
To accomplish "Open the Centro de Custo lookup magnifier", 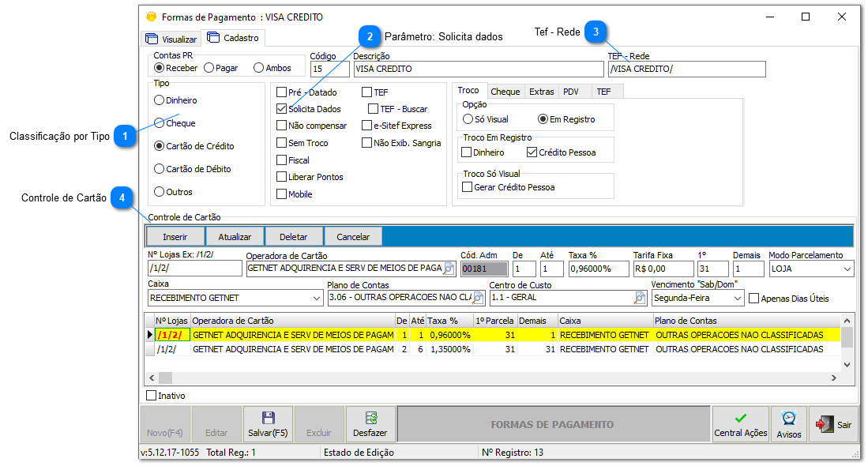I will (640, 299).
